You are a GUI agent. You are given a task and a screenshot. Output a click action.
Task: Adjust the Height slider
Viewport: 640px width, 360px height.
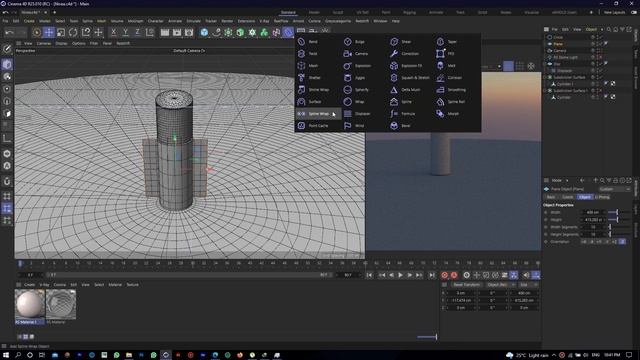pyautogui.click(x=618, y=220)
